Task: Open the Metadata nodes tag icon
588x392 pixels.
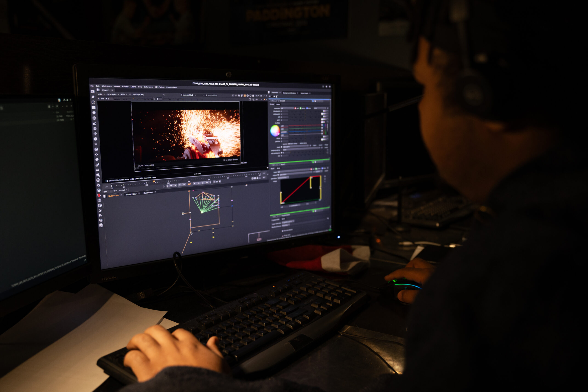Action: point(97,160)
